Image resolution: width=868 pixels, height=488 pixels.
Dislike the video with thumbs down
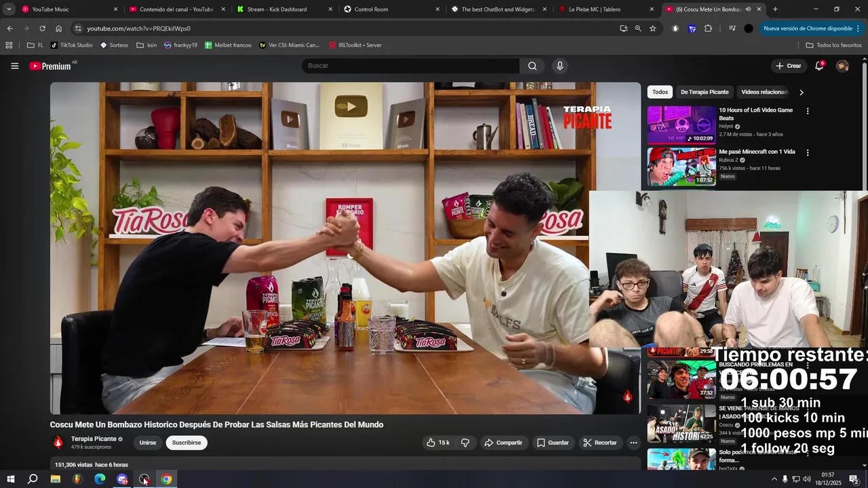tap(465, 443)
